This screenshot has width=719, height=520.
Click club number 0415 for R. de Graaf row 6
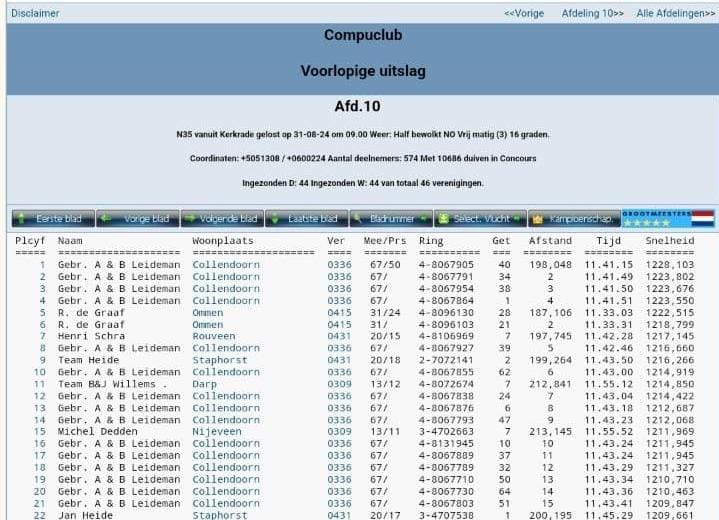click(339, 324)
